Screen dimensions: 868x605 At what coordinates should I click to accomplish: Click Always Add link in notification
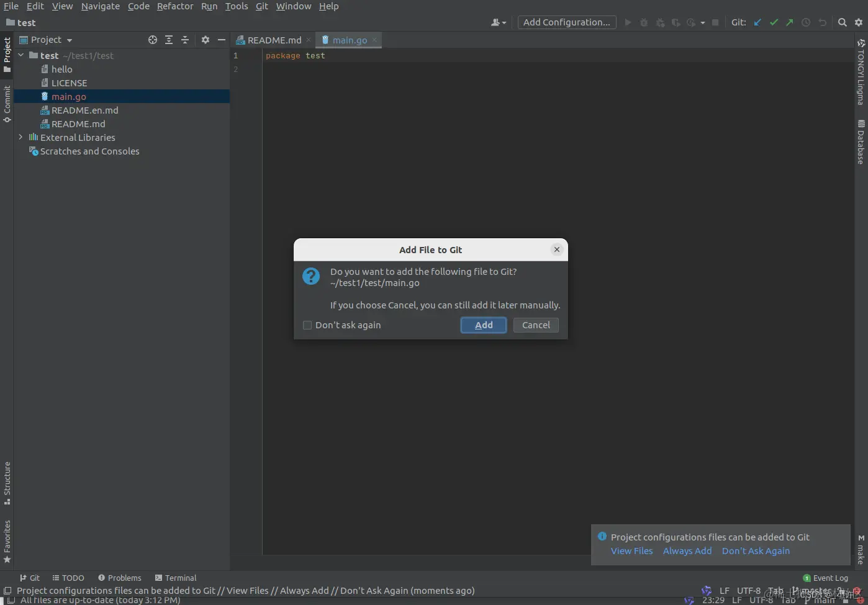click(x=687, y=551)
